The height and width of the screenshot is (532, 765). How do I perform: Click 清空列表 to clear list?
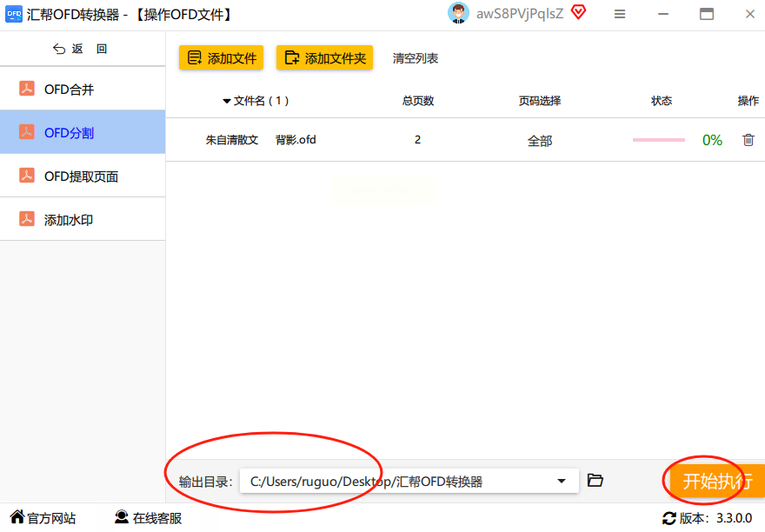tap(416, 58)
